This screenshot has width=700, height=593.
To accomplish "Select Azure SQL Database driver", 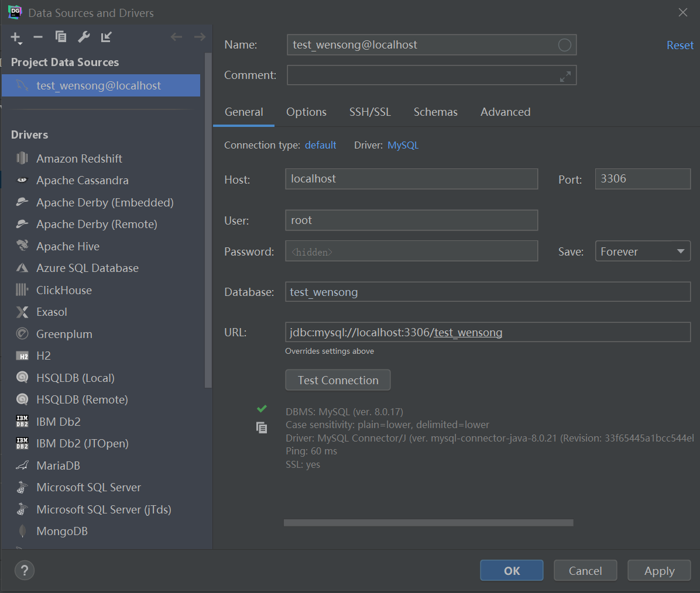I will 101,268.
